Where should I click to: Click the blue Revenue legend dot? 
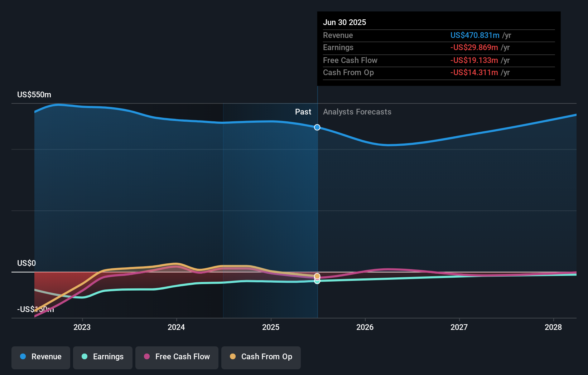point(23,357)
